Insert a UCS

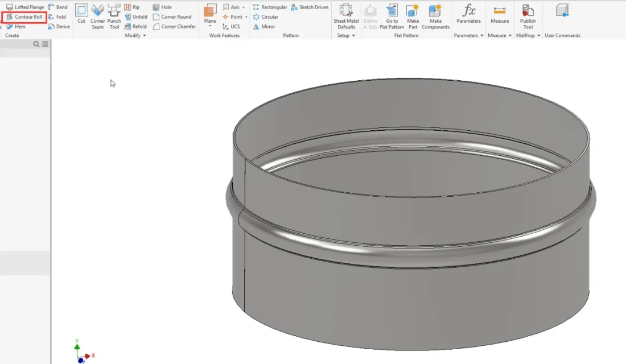coord(231,27)
